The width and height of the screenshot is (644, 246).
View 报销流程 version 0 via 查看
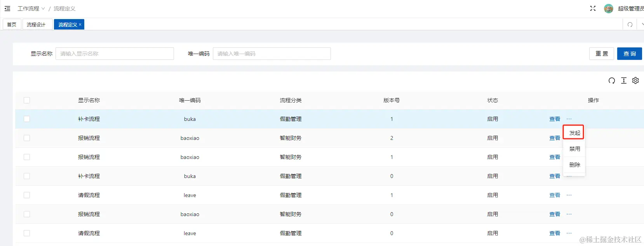[x=555, y=214]
